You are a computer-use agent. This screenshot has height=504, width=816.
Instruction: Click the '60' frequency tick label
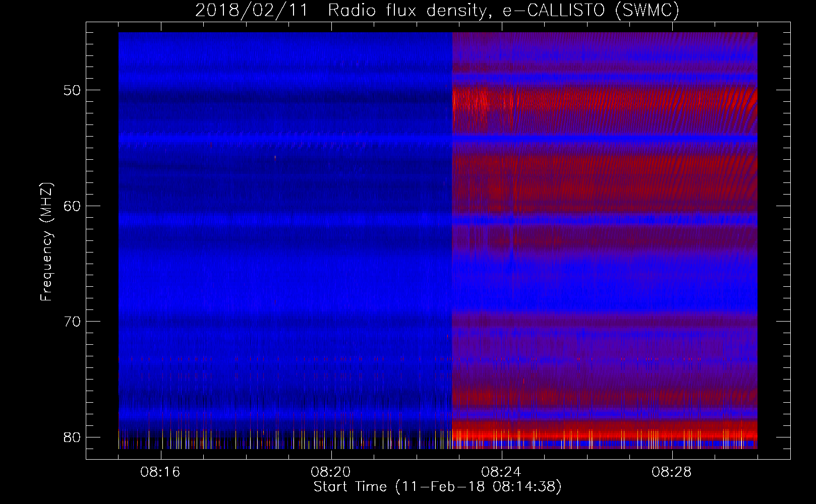[x=73, y=206]
